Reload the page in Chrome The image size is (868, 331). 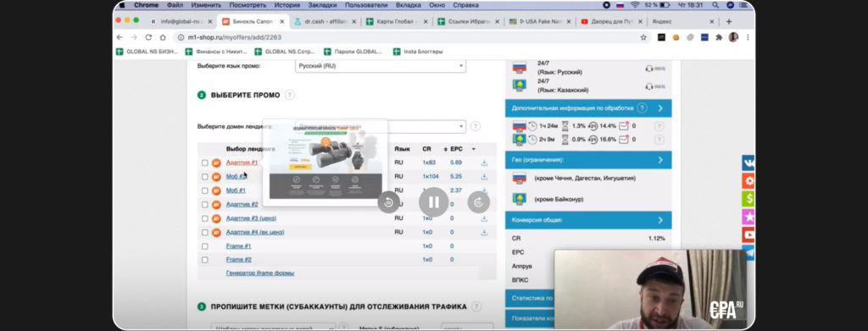tap(148, 37)
